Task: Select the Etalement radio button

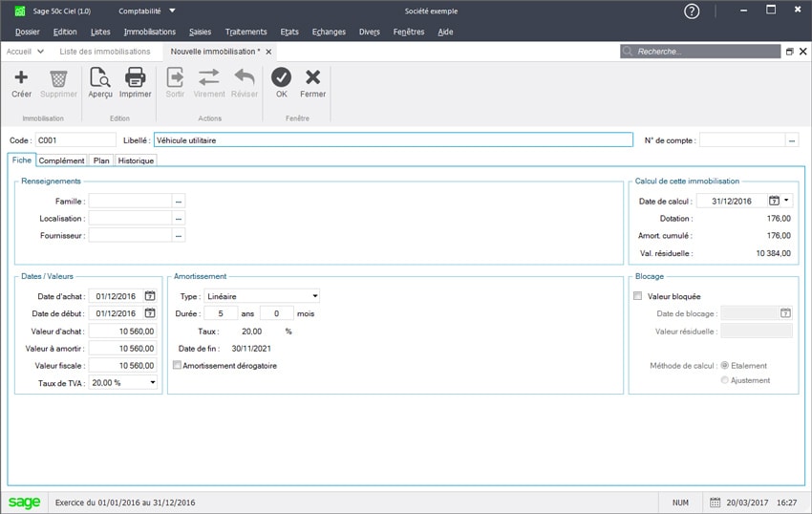Action: click(x=726, y=365)
